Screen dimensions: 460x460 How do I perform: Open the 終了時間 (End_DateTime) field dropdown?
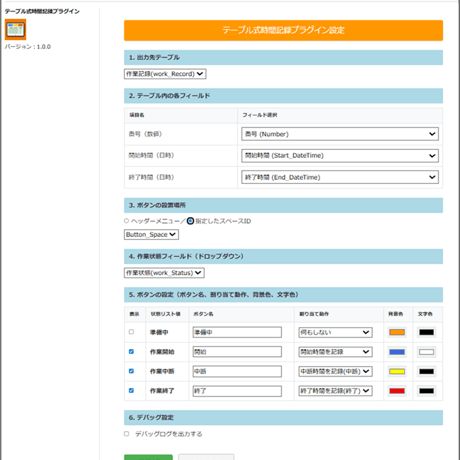[x=340, y=177]
